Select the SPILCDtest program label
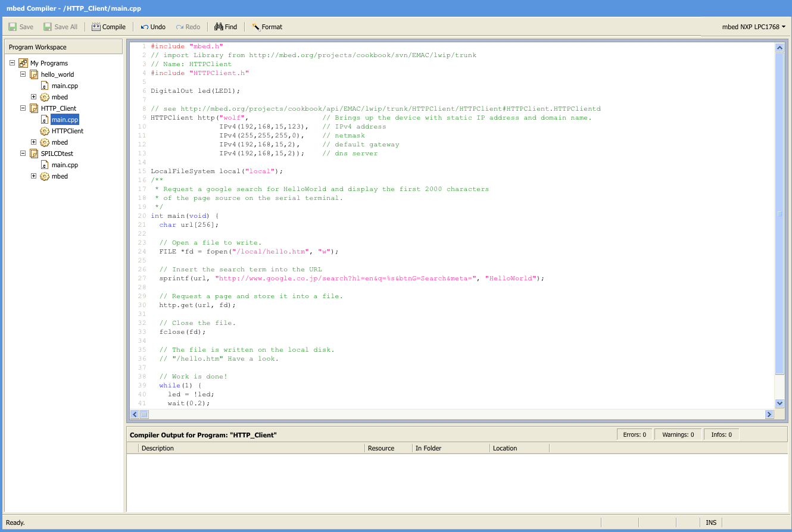792x532 pixels. pyautogui.click(x=57, y=154)
